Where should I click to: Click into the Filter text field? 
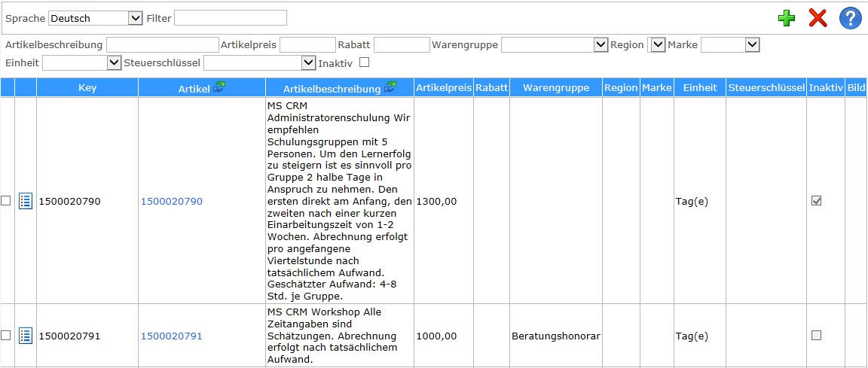tap(230, 18)
